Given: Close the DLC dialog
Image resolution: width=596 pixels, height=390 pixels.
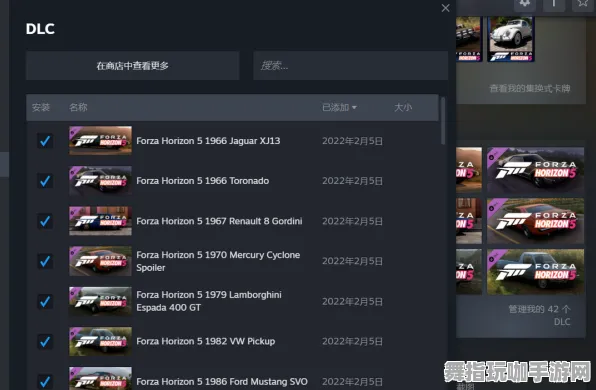Looking at the screenshot, I should click(445, 8).
